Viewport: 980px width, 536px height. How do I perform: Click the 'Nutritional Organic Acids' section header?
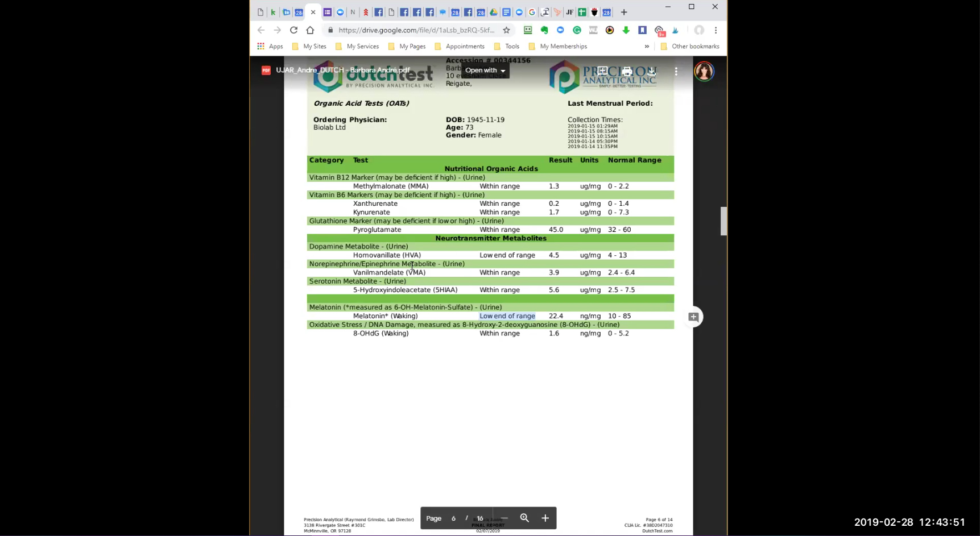point(491,169)
